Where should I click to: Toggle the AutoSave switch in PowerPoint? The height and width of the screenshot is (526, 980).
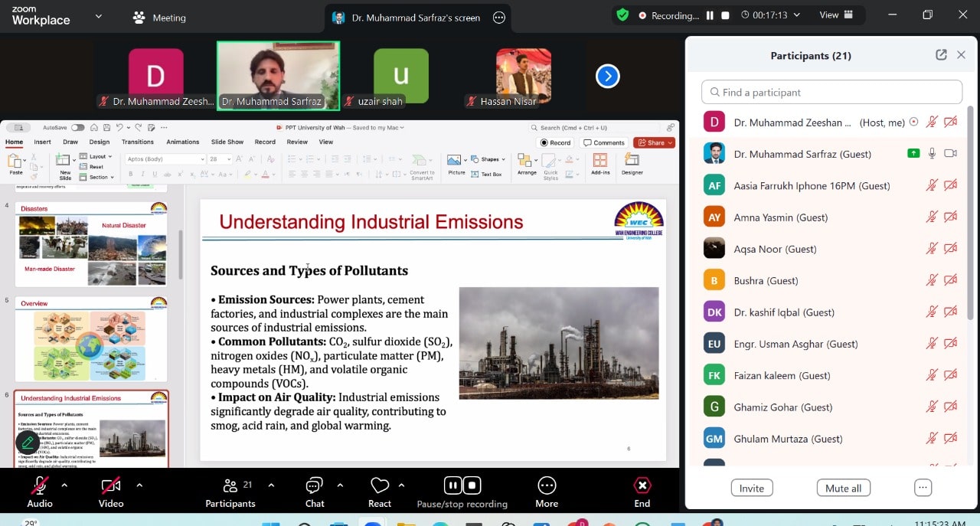coord(78,128)
